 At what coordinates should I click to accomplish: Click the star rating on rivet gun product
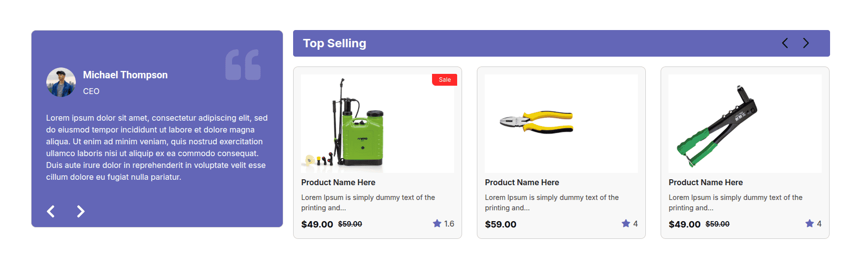tap(809, 224)
